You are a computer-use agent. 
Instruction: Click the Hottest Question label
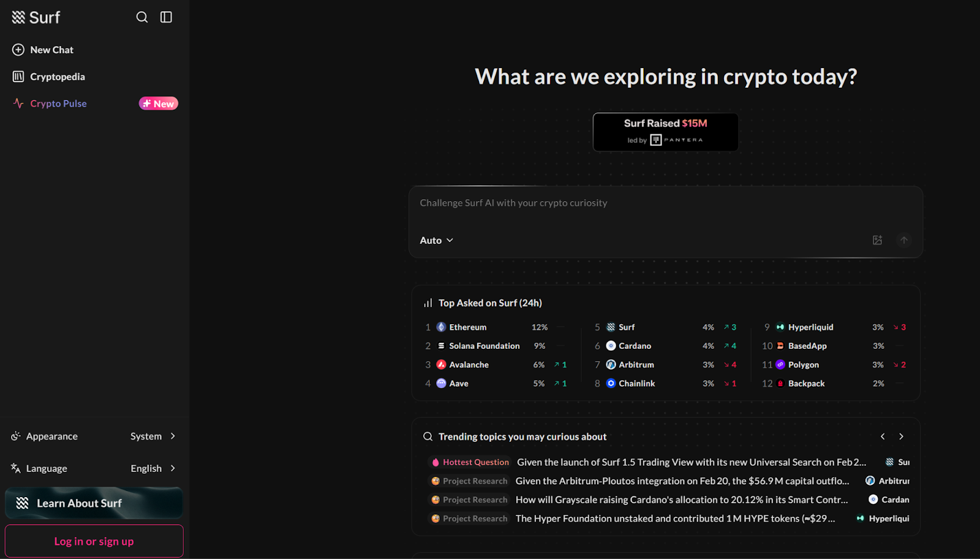tap(470, 462)
